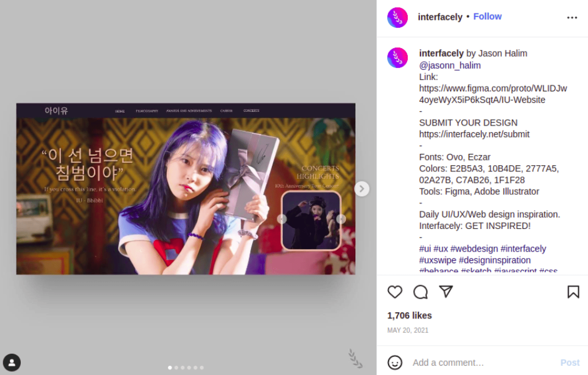Share post using paper plane icon
The image size is (588, 375).
tap(446, 292)
